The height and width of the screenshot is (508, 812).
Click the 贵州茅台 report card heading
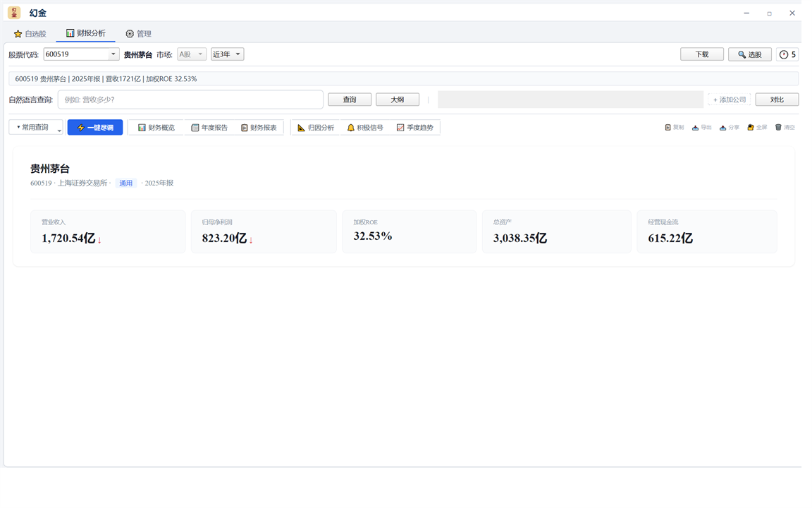pyautogui.click(x=50, y=169)
